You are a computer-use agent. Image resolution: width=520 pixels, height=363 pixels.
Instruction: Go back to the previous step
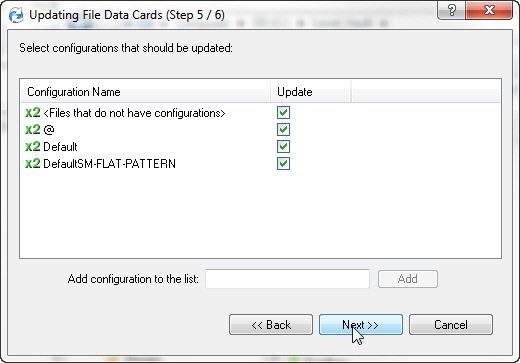pos(271,324)
